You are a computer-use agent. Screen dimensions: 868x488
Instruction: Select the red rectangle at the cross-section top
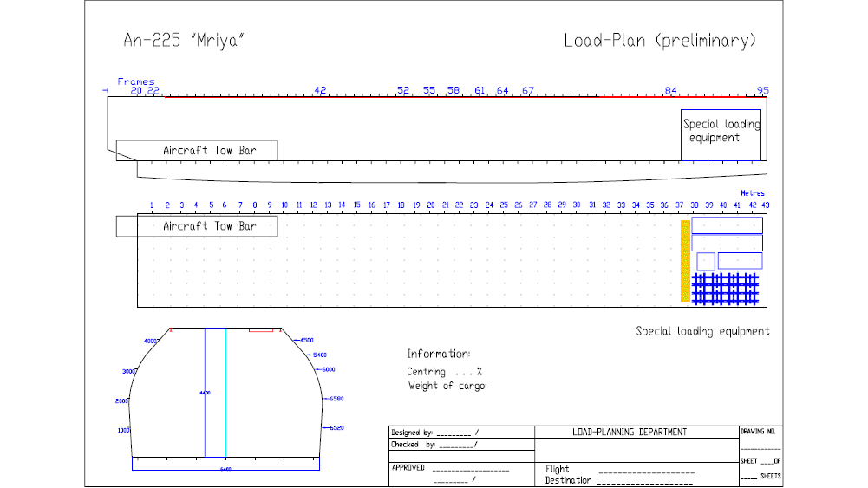(261, 329)
